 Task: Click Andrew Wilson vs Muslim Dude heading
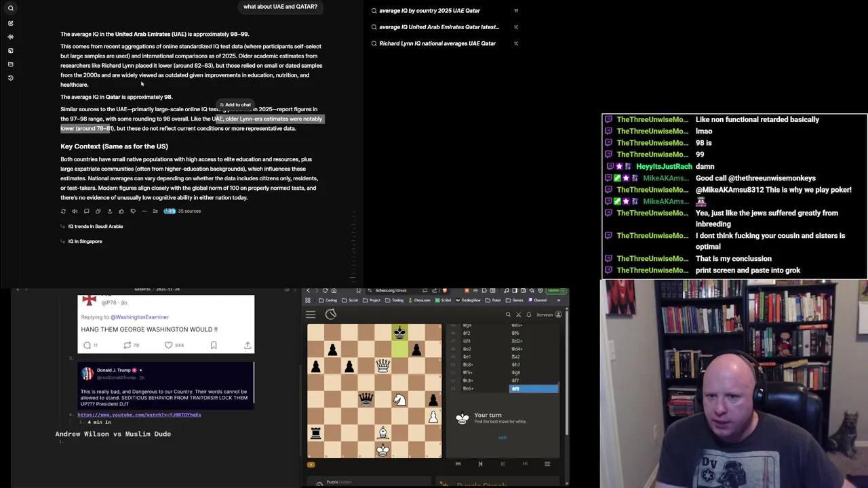coord(113,434)
